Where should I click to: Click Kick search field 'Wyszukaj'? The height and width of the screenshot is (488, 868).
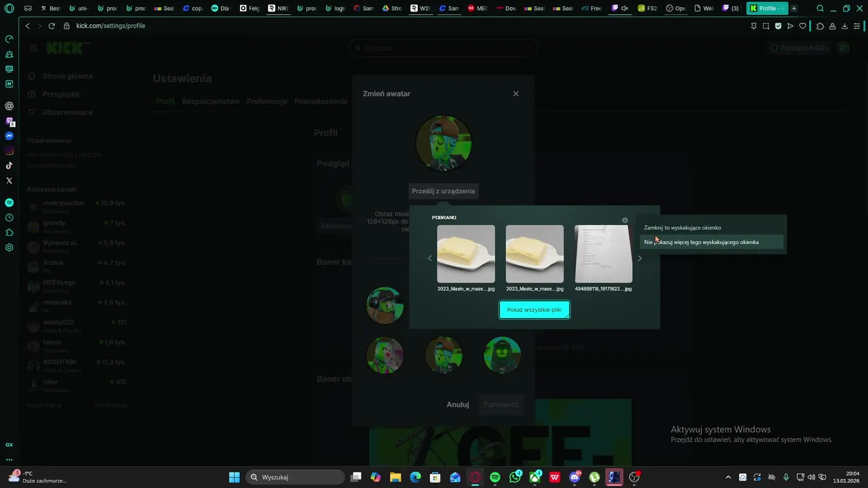[443, 48]
